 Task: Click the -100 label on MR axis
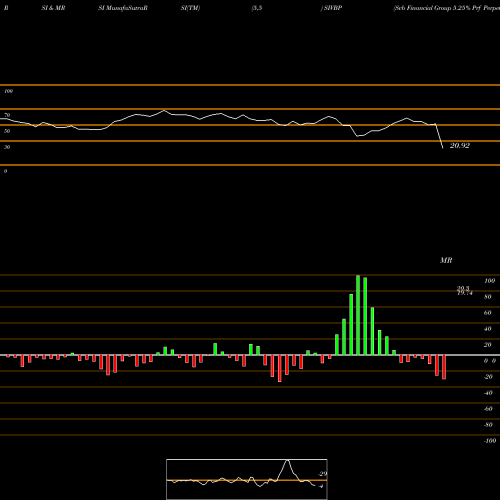tap(490, 441)
